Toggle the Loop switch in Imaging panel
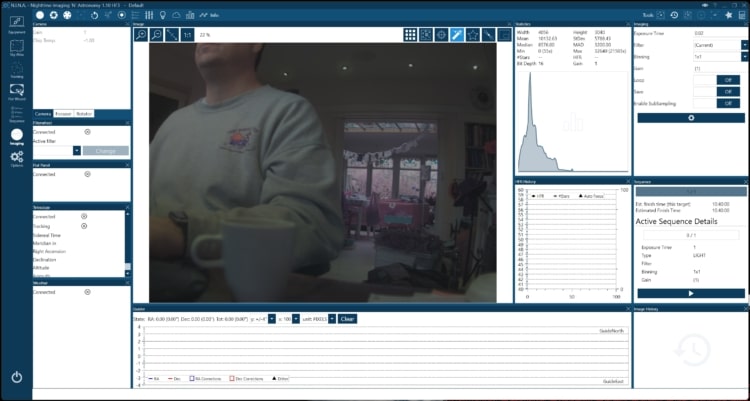 click(x=717, y=80)
